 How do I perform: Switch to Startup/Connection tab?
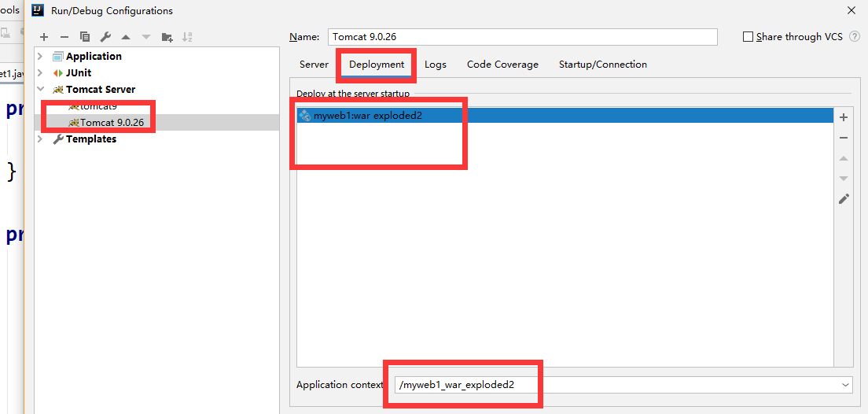point(603,65)
